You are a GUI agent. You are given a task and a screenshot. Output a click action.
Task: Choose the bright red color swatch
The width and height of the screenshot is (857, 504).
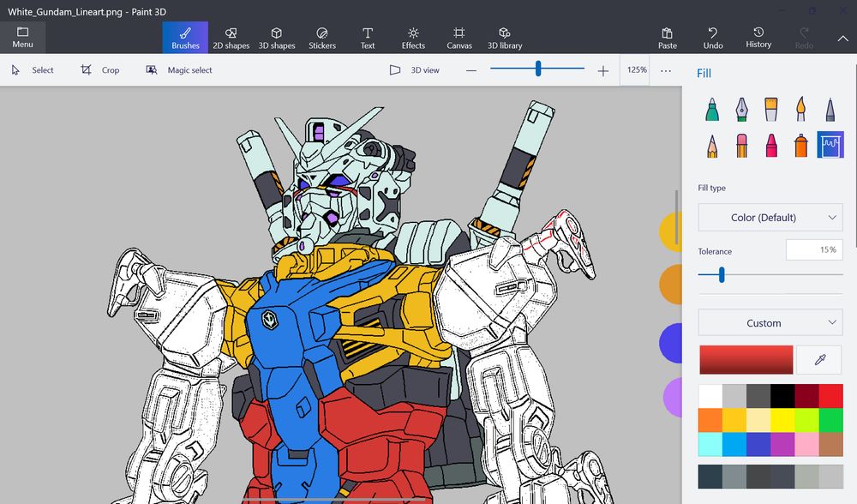tap(830, 396)
